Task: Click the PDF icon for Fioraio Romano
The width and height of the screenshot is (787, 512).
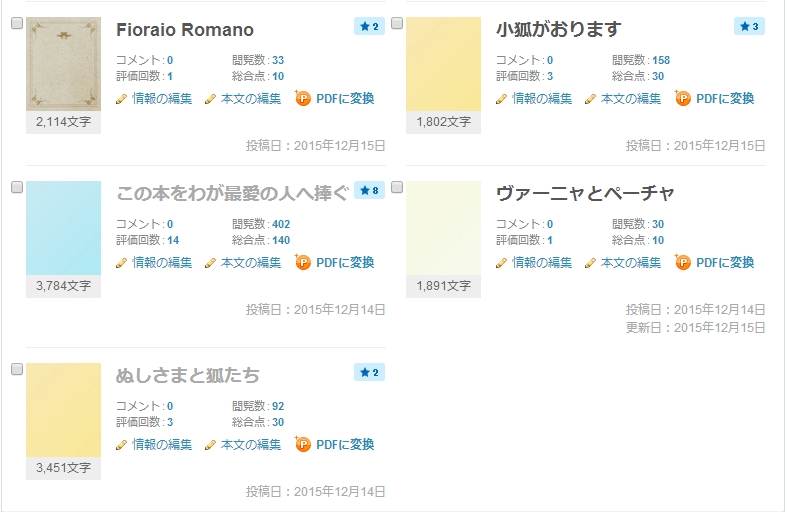Action: click(303, 98)
